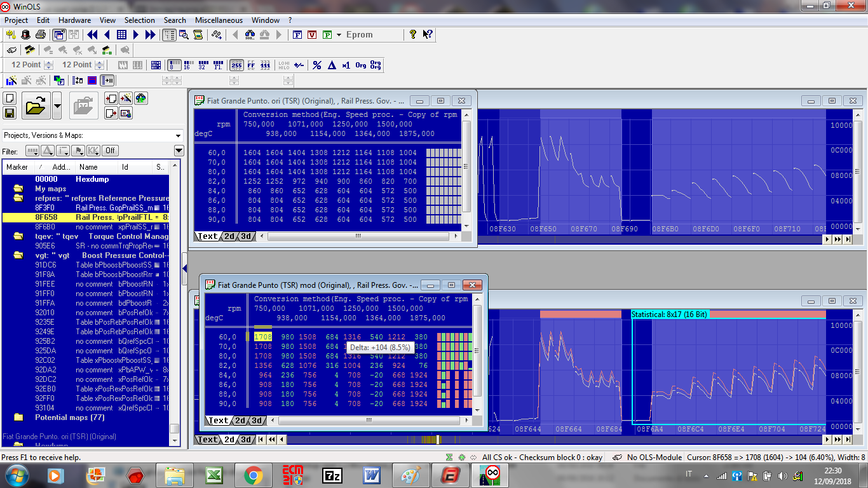Collapse the vgt Boost Pressure Control folder

tap(18, 255)
